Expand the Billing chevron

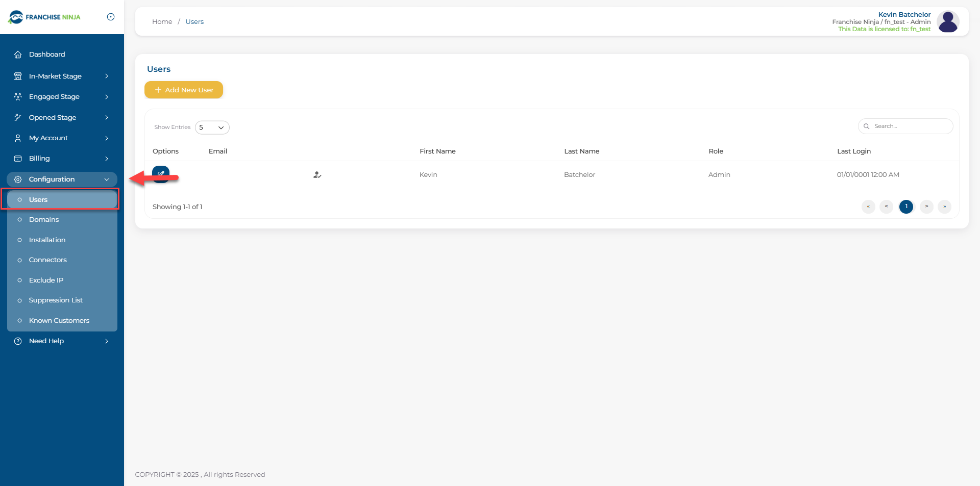(x=107, y=159)
